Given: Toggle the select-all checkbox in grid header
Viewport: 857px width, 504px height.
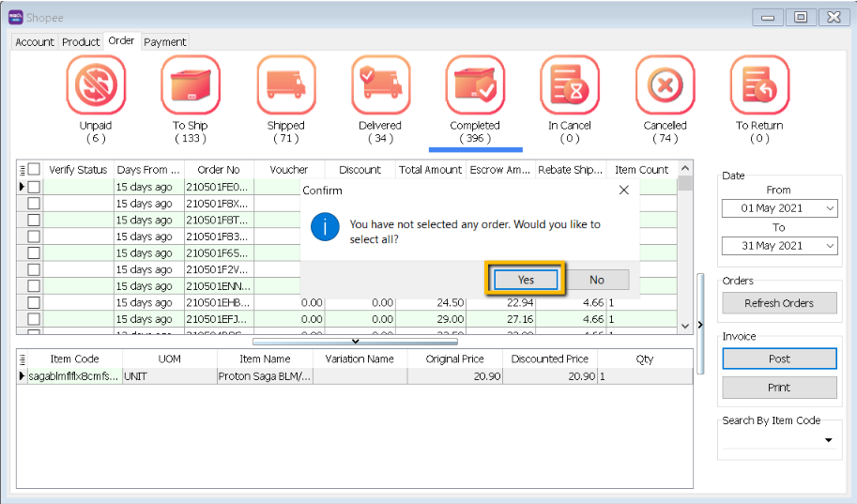Looking at the screenshot, I should (34, 170).
